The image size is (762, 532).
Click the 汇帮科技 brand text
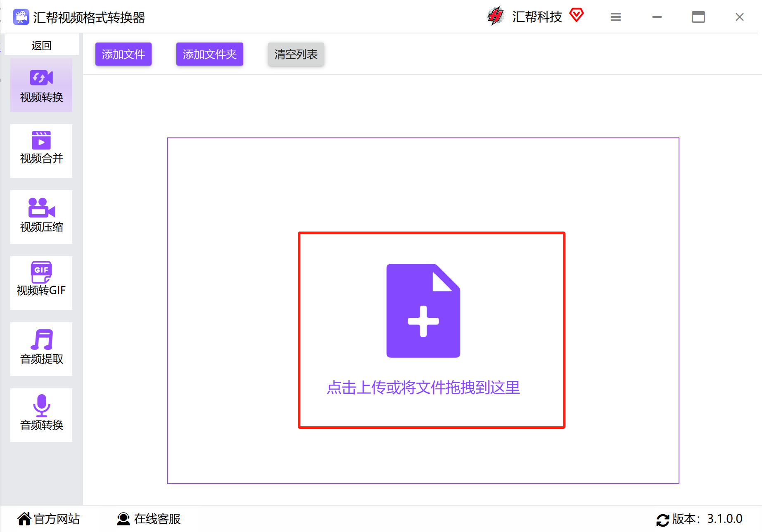(537, 17)
